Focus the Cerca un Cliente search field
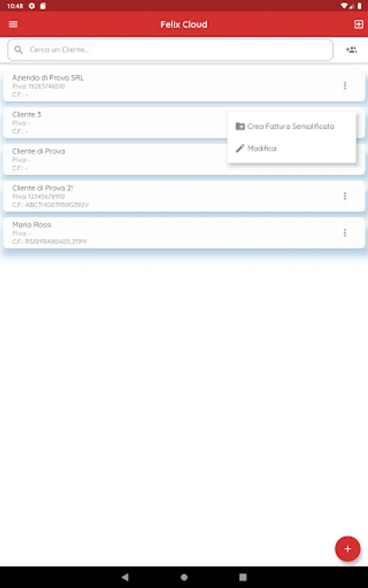Image resolution: width=368 pixels, height=588 pixels. click(171, 50)
